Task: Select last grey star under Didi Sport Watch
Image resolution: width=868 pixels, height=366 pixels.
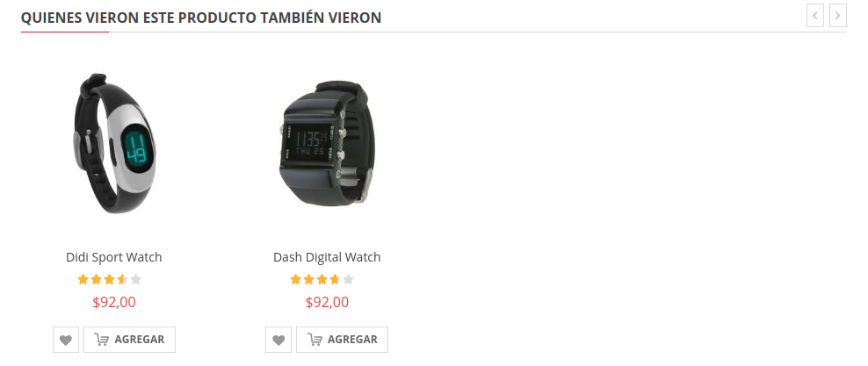Action: [x=135, y=279]
